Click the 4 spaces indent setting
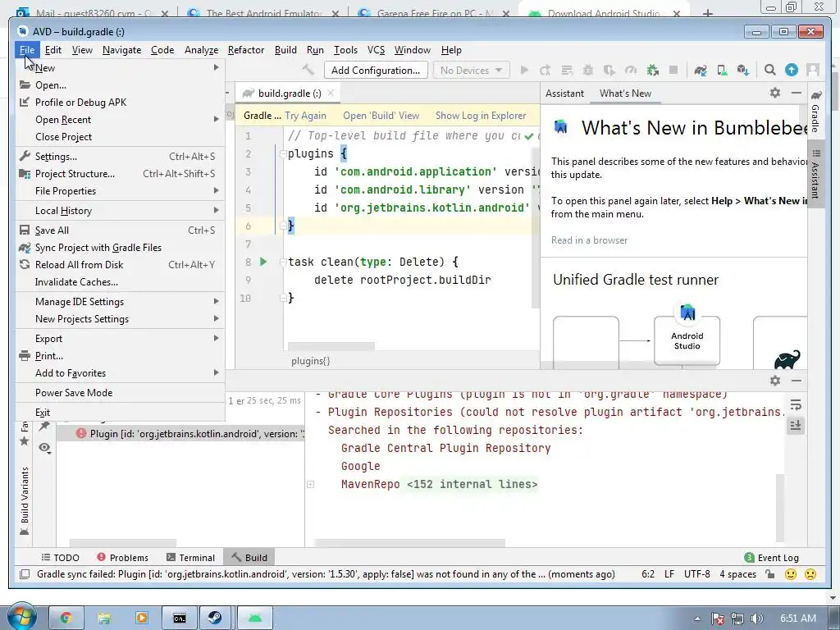Viewport: 840px width, 630px height. (x=737, y=574)
